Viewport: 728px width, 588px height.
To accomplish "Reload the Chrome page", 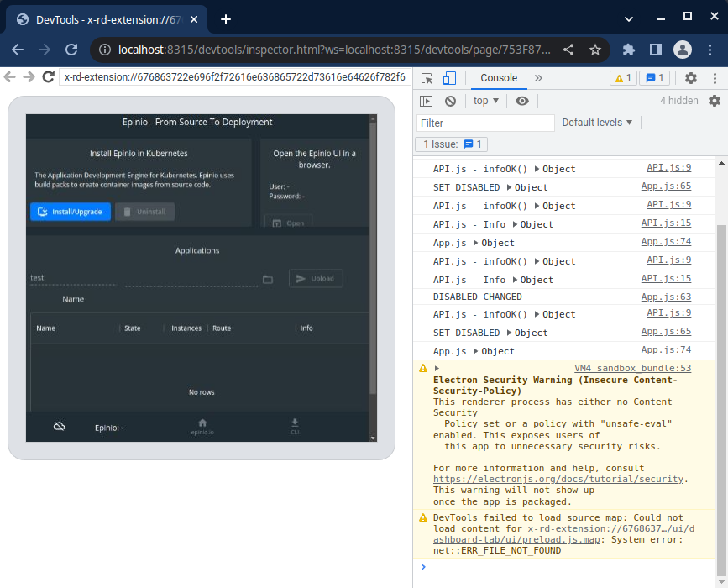I will 71,50.
